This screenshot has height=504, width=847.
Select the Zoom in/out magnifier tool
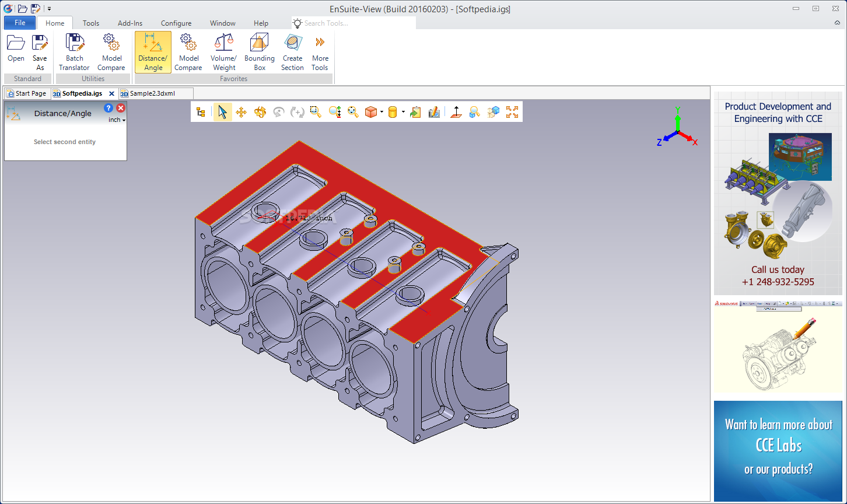pos(335,112)
